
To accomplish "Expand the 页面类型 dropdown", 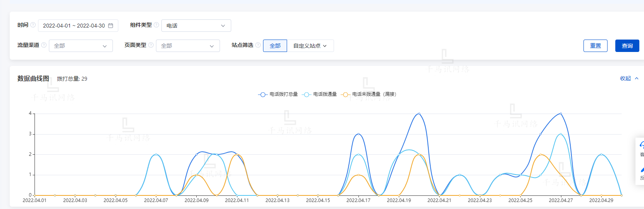I will click(x=188, y=46).
